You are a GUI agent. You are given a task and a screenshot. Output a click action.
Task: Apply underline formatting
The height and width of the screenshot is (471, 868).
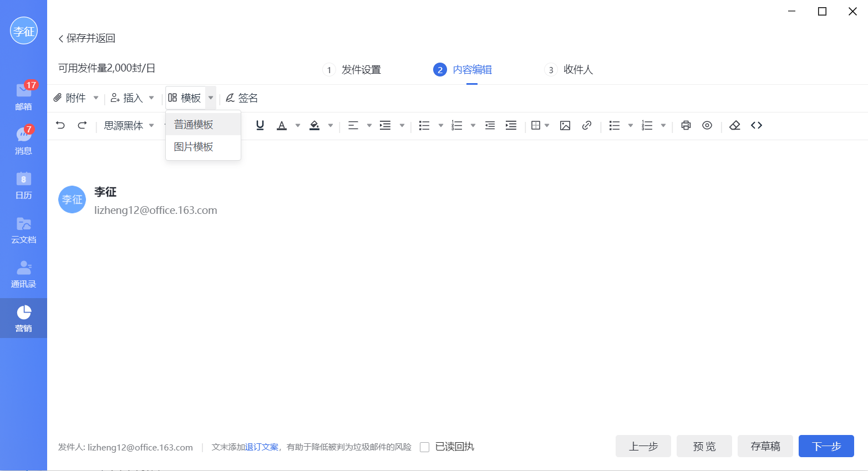pos(260,125)
